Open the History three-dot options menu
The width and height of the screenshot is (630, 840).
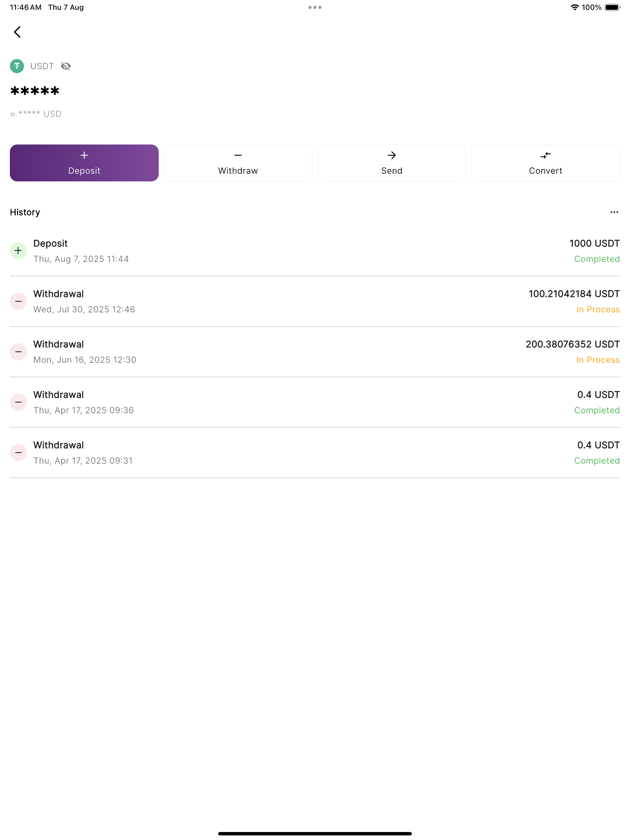click(614, 212)
